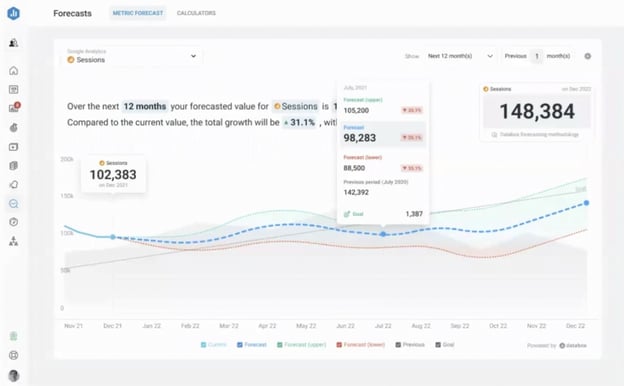This screenshot has height=386, width=624.
Task: Open the Reports pages icon in sidebar
Action: [x=14, y=166]
